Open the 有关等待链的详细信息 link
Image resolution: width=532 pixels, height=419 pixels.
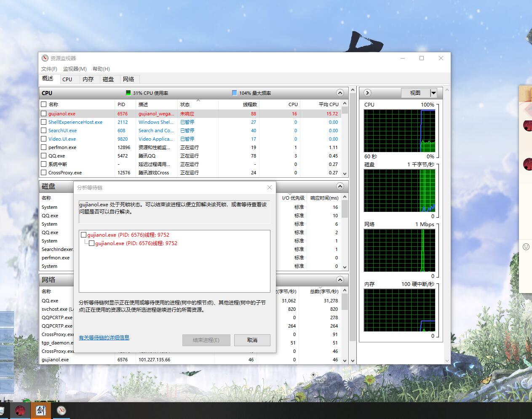pyautogui.click(x=104, y=337)
